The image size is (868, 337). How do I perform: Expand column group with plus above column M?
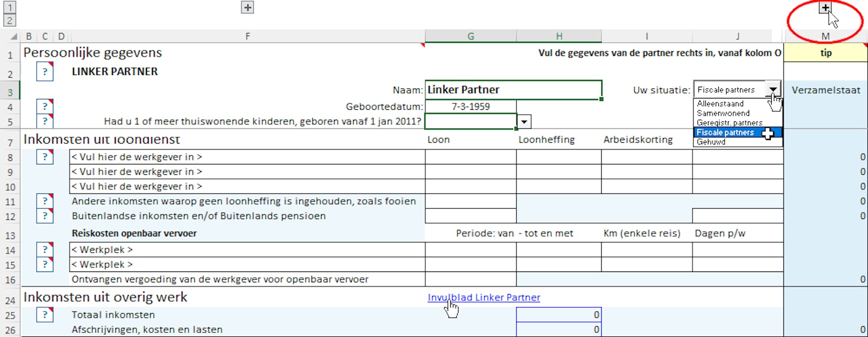[825, 8]
